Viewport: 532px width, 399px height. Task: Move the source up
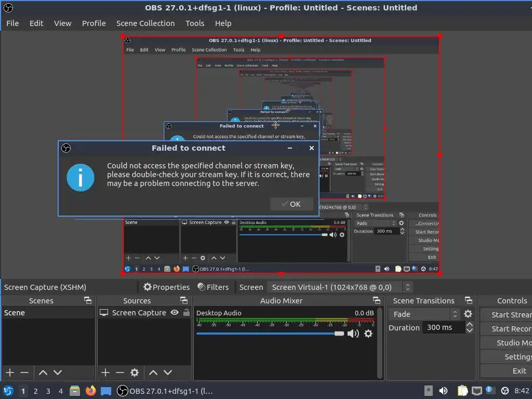tap(153, 373)
